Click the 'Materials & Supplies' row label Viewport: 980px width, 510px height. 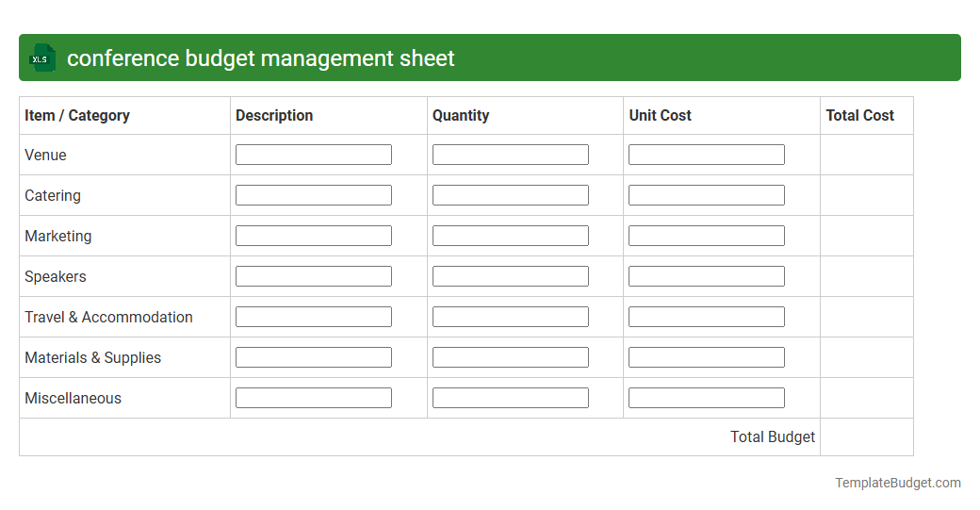tap(93, 358)
